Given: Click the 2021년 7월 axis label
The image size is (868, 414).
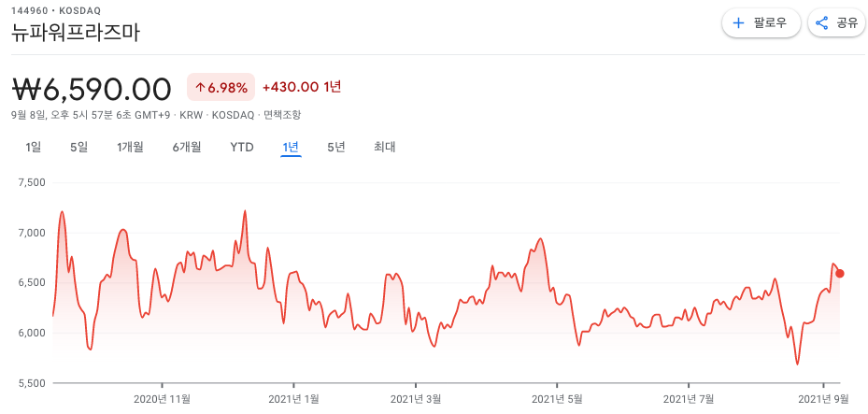Looking at the screenshot, I should [x=689, y=398].
